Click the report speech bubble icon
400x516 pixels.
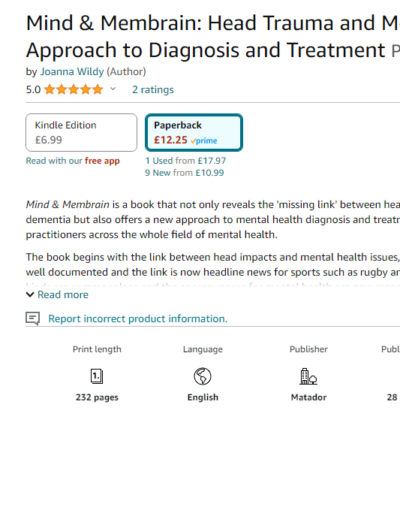tap(33, 319)
